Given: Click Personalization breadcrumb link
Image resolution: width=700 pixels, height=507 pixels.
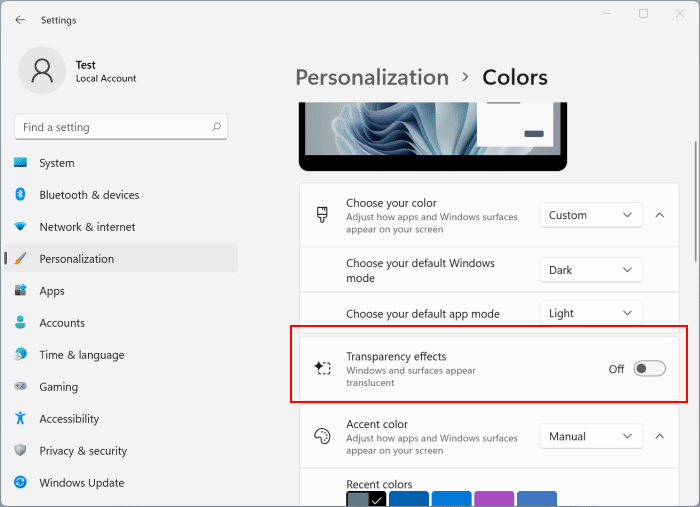Looking at the screenshot, I should click(x=372, y=78).
